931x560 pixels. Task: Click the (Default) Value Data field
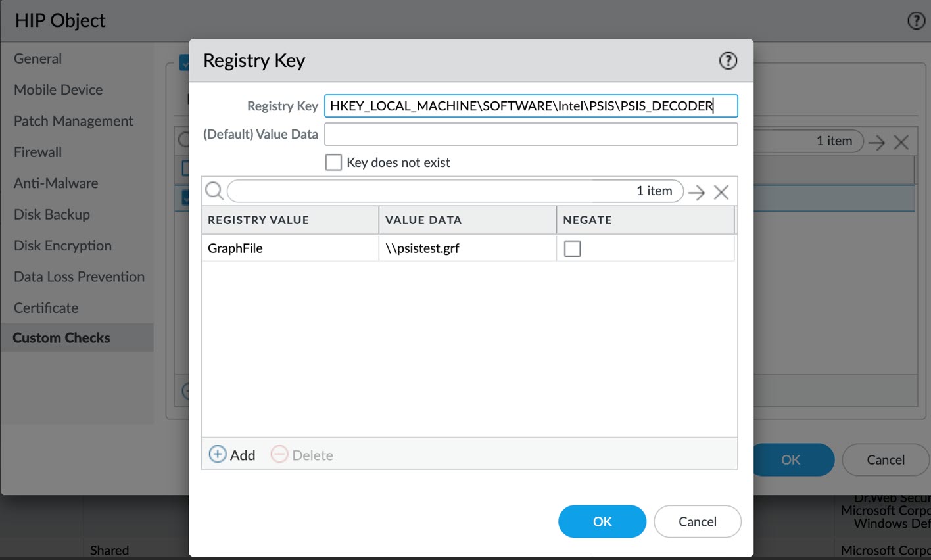pos(531,134)
